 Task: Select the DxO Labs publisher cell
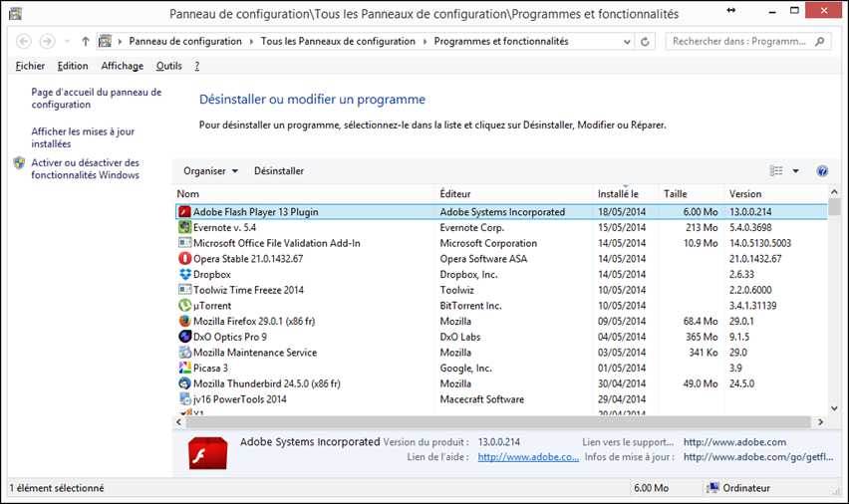pyautogui.click(x=460, y=337)
